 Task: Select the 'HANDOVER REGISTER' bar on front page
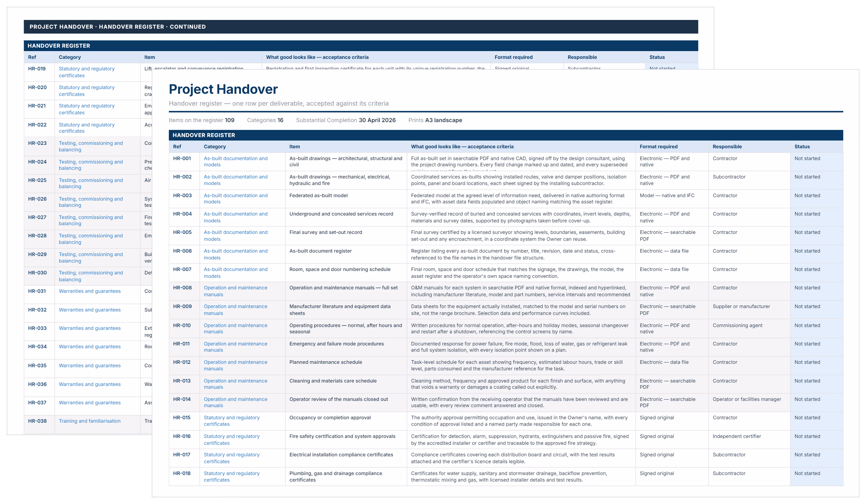pyautogui.click(x=506, y=136)
